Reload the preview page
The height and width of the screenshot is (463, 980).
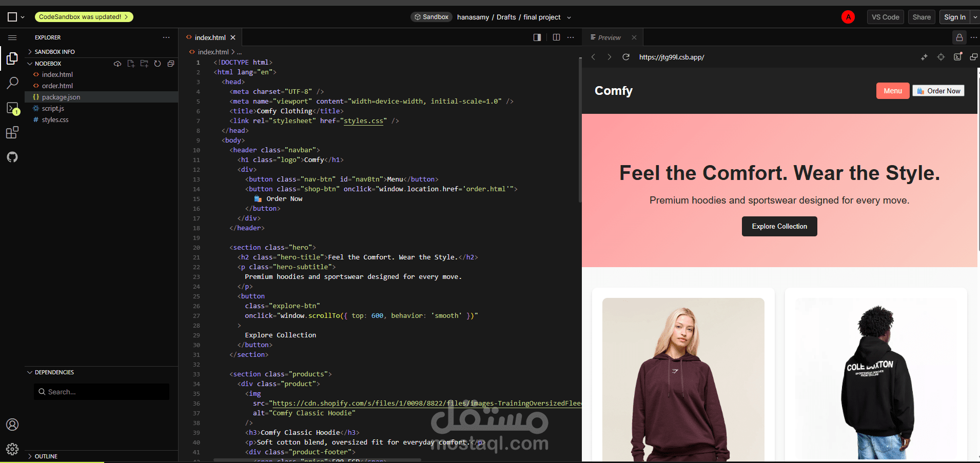coord(625,57)
